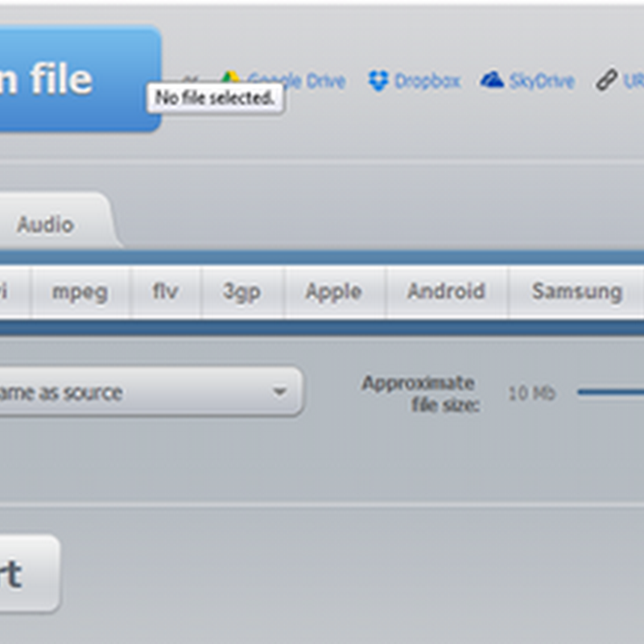Image resolution: width=644 pixels, height=644 pixels.
Task: Click the blue Open file button
Action: click(x=80, y=78)
